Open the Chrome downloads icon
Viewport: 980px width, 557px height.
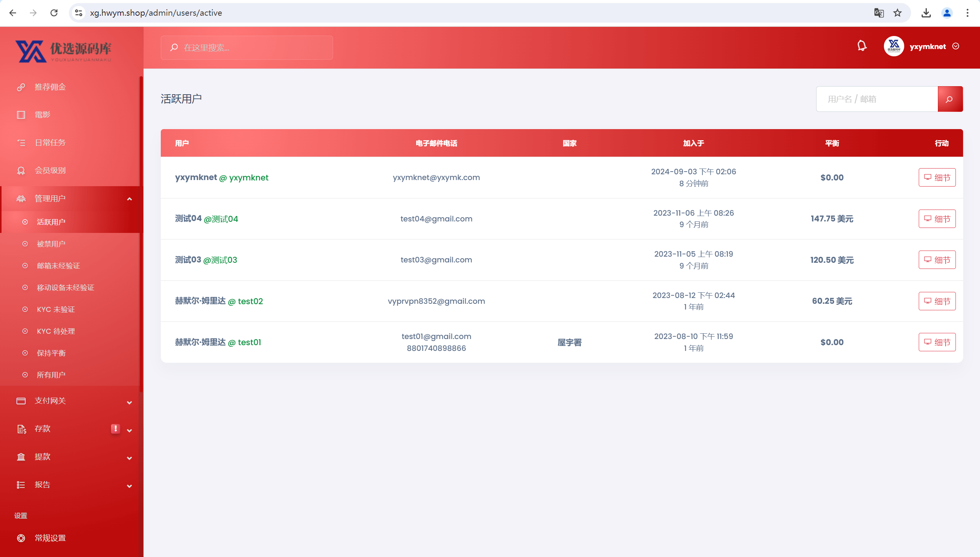tap(926, 13)
